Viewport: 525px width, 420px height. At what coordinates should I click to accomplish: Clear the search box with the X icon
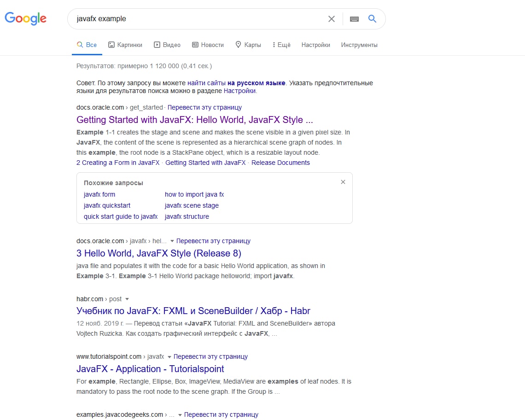tap(332, 19)
